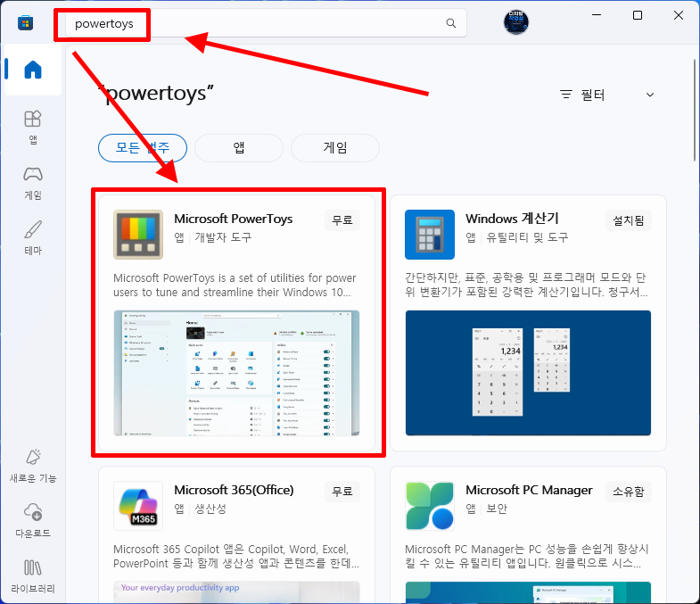Click the Windows 계산기 screenshot thumbnail
The height and width of the screenshot is (604, 700).
528,373
